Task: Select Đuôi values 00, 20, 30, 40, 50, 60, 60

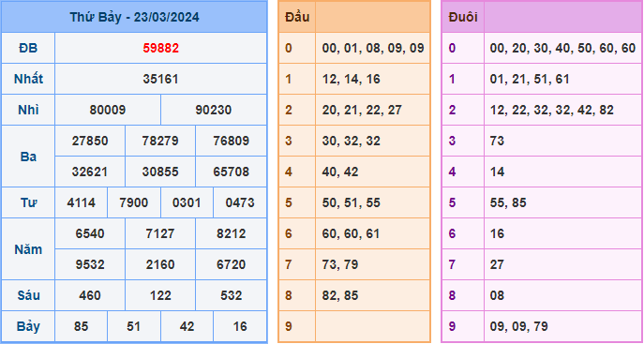Action: point(562,49)
